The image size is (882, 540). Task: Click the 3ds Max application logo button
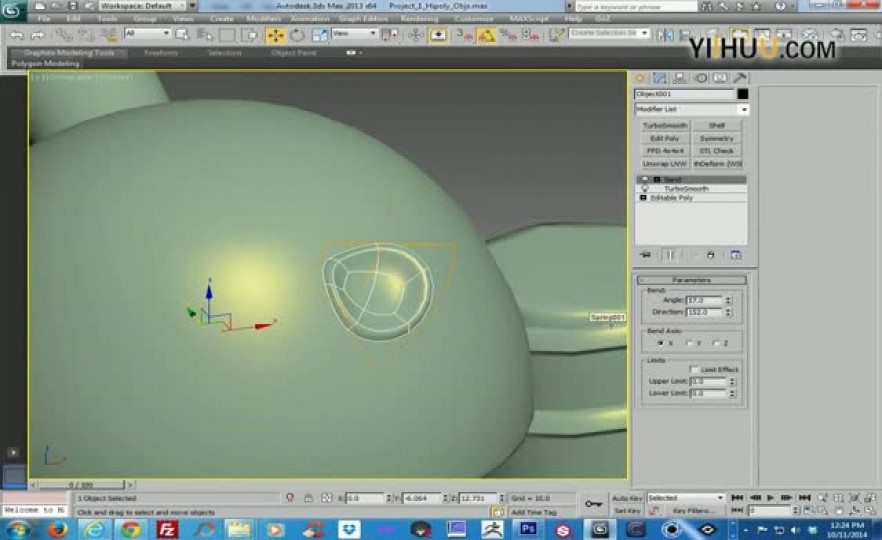click(x=12, y=11)
